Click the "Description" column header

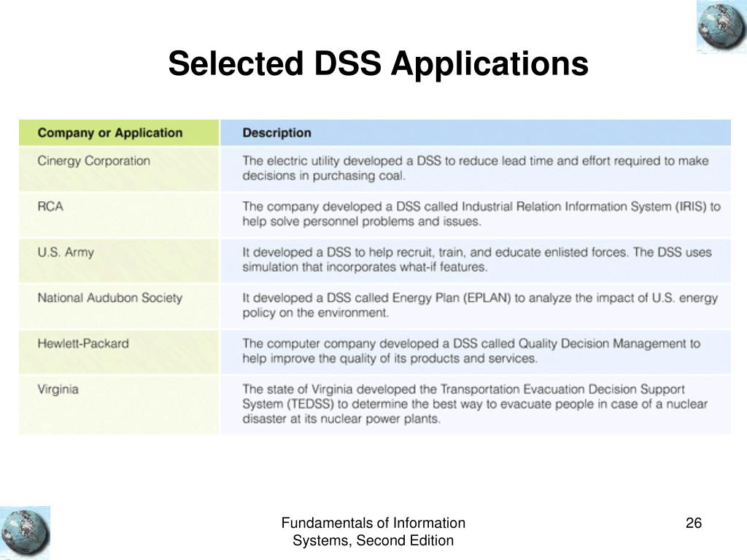476,133
